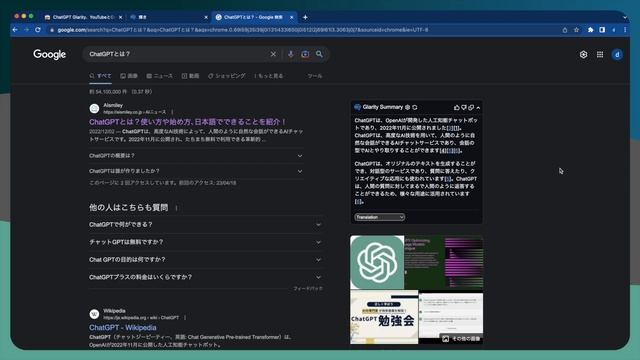Viewport: 640px width, 360px height.
Task: Search by image with camera icon
Action: (x=305, y=54)
